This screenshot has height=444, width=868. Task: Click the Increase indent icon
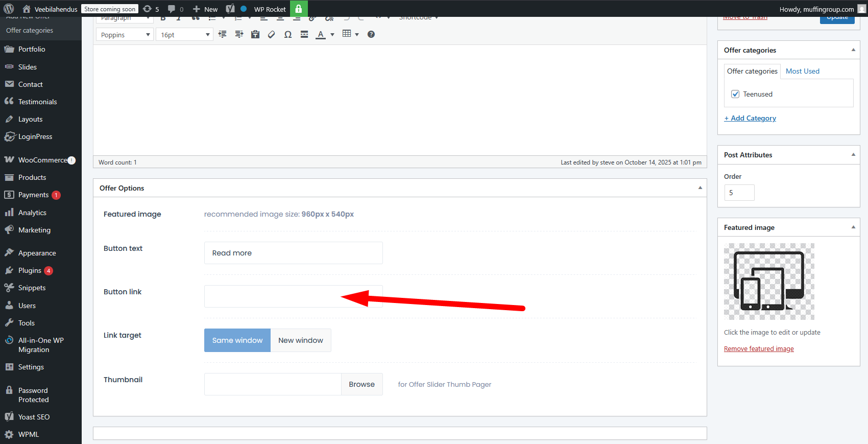pyautogui.click(x=239, y=34)
